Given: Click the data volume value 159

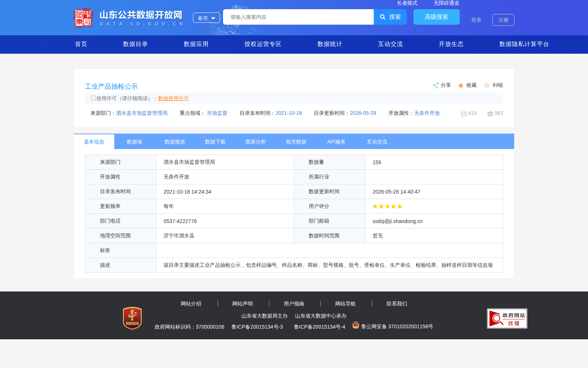Looking at the screenshot, I should (x=377, y=162).
